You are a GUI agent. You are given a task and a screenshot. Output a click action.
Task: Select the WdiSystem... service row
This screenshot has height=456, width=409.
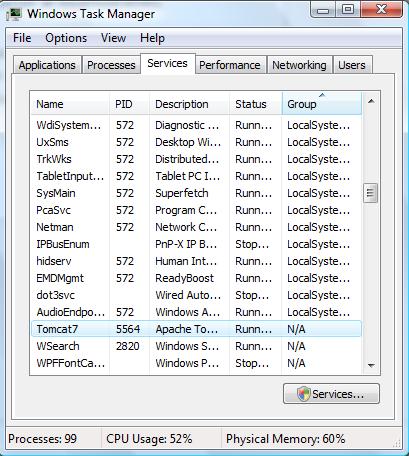click(x=196, y=125)
